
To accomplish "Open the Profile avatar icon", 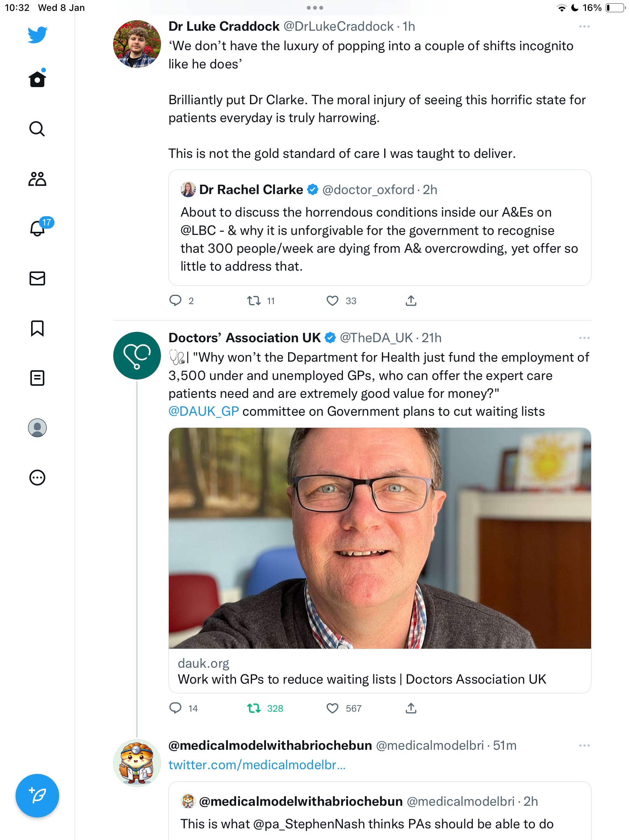I will (37, 428).
